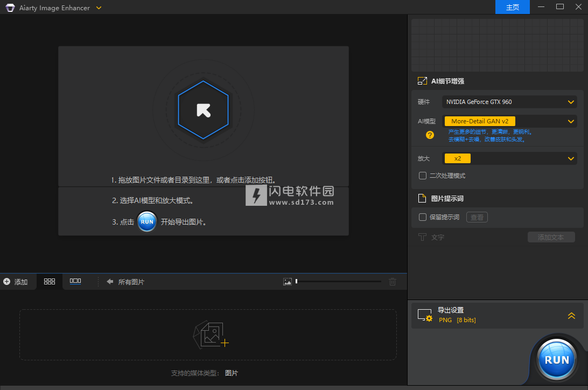Click the large blue RUN button
The width and height of the screenshot is (588, 390).
click(x=557, y=360)
